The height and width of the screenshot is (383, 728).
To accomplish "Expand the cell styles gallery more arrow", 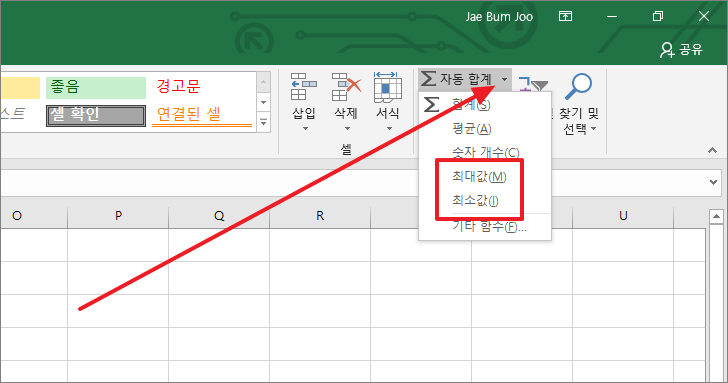I will coord(263,123).
